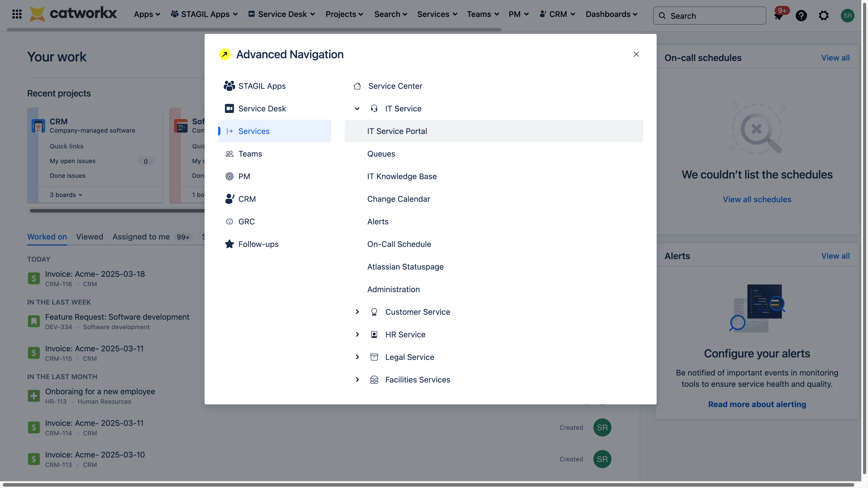Viewport: 868px width, 488px height.
Task: Open Change Calendar link
Action: 494,199
